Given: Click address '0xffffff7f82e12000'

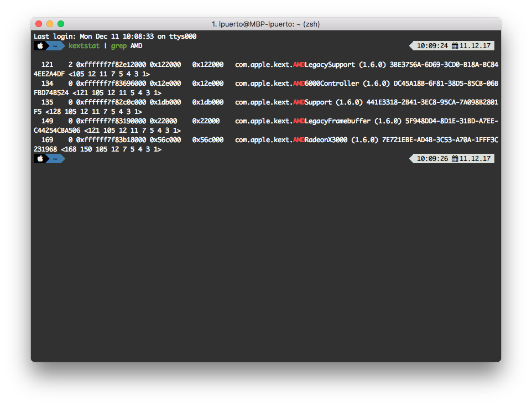Looking at the screenshot, I should [x=111, y=65].
